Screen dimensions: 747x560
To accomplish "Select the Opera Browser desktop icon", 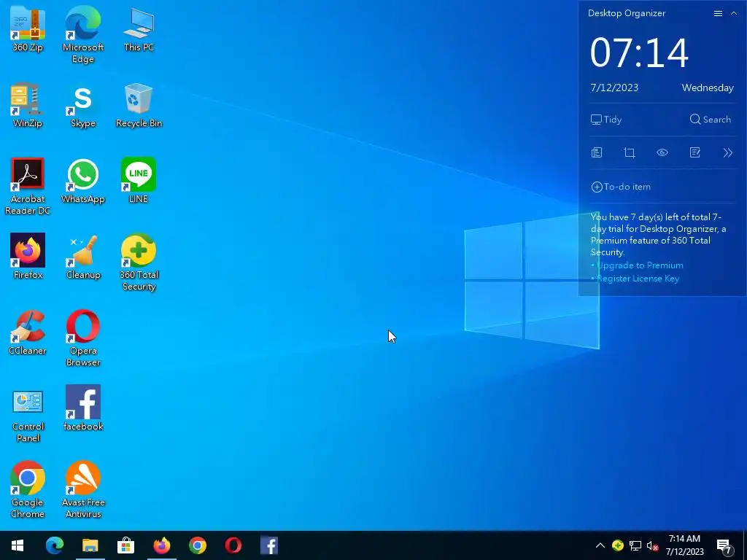I will click(x=83, y=338).
